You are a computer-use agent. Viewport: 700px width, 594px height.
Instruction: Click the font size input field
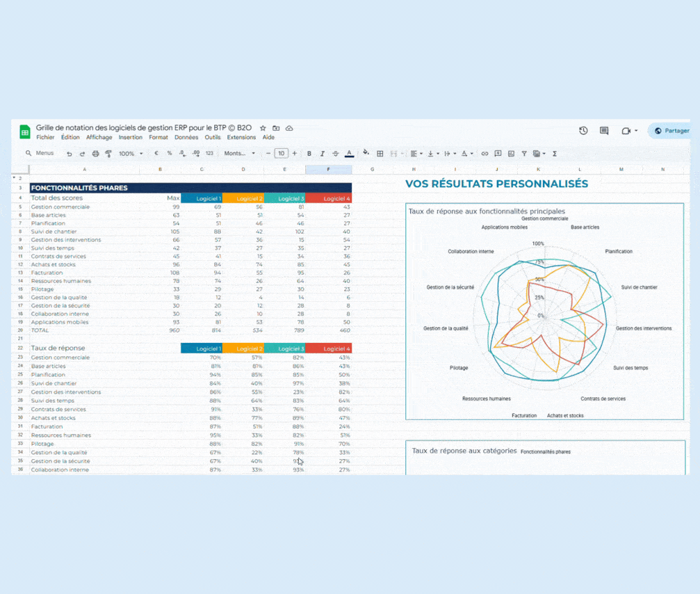(281, 154)
